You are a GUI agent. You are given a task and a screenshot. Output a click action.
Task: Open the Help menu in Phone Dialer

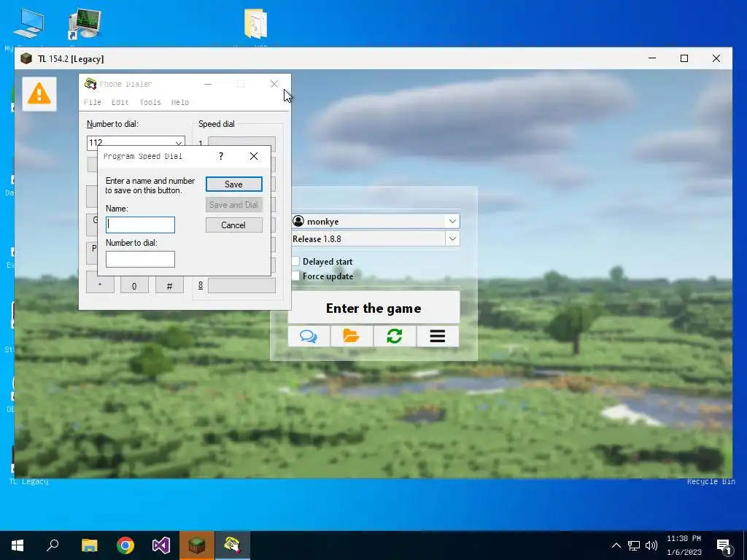(x=180, y=102)
